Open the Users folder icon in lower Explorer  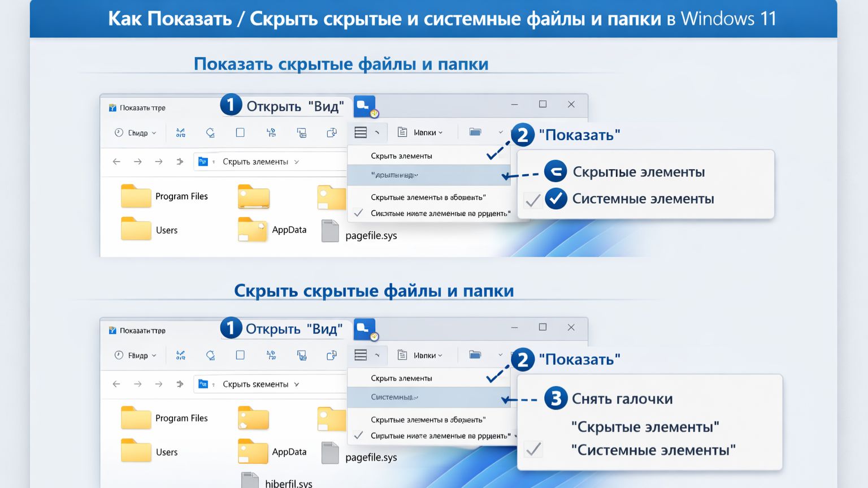point(136,451)
